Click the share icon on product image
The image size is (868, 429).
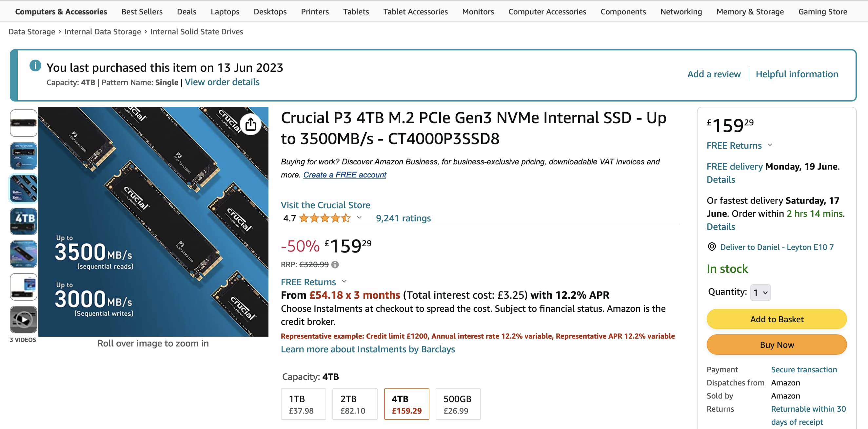point(250,124)
